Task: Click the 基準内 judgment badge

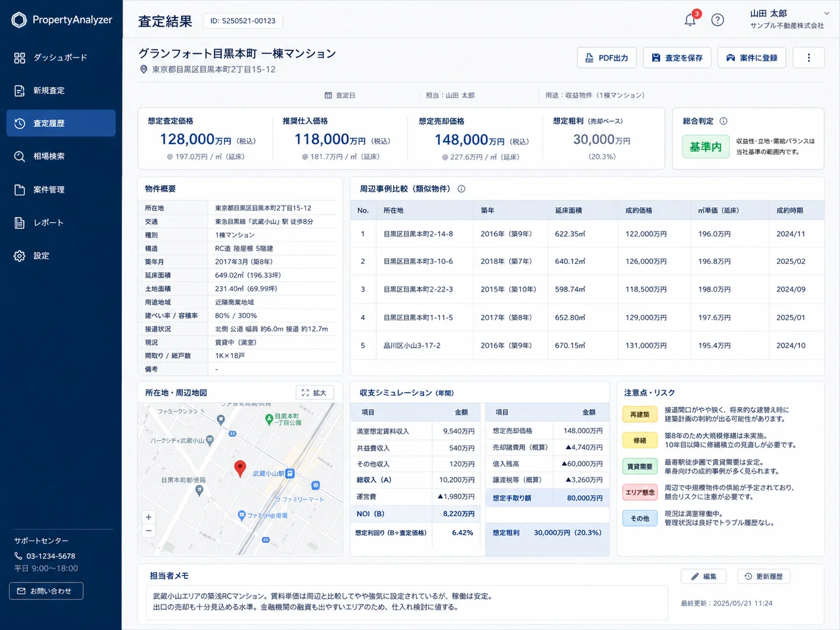Action: click(x=705, y=147)
